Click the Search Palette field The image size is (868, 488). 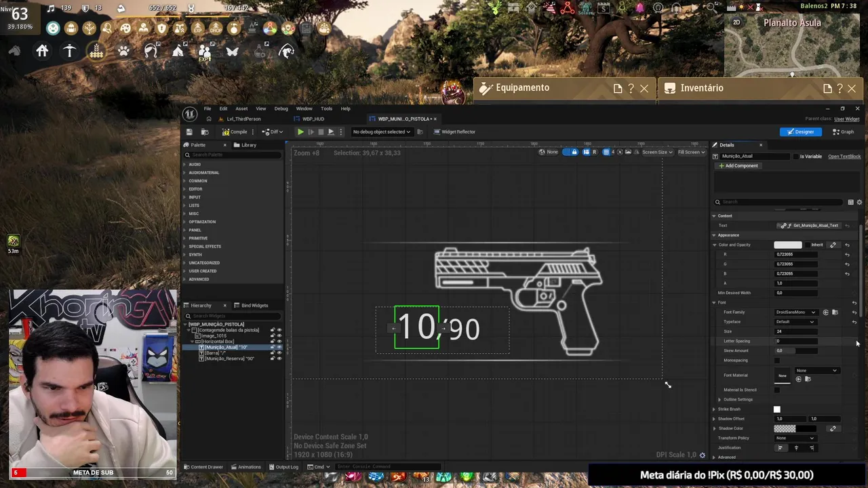pyautogui.click(x=233, y=155)
